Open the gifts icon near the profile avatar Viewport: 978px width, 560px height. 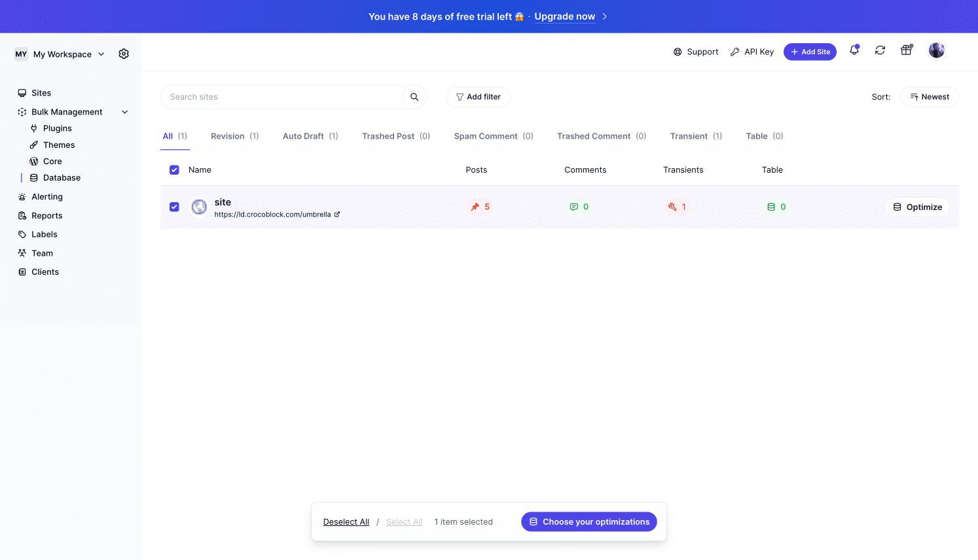tap(906, 50)
